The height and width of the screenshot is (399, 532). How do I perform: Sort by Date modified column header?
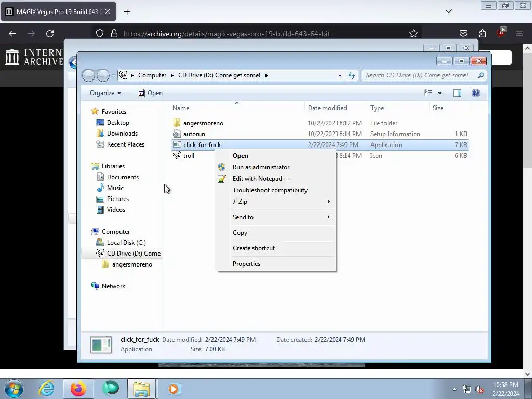[327, 108]
